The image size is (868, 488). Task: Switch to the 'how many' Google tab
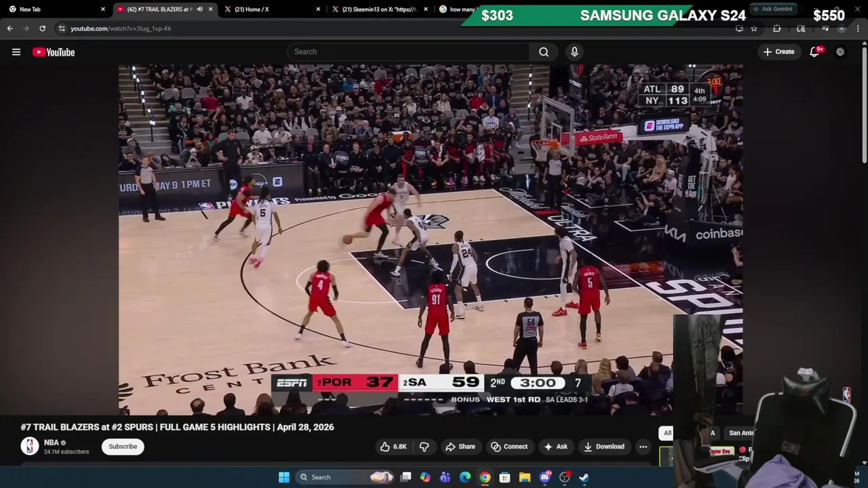coord(458,9)
